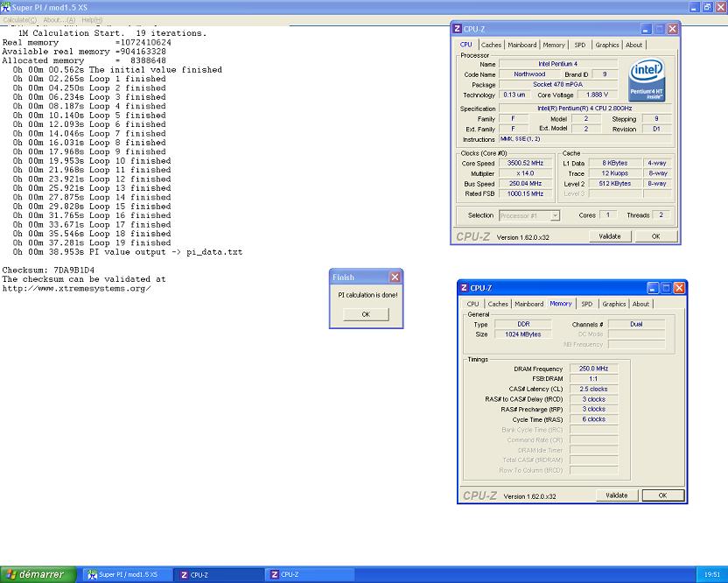
Task: Minimize the lower CPU-Z window
Action: tap(653, 288)
